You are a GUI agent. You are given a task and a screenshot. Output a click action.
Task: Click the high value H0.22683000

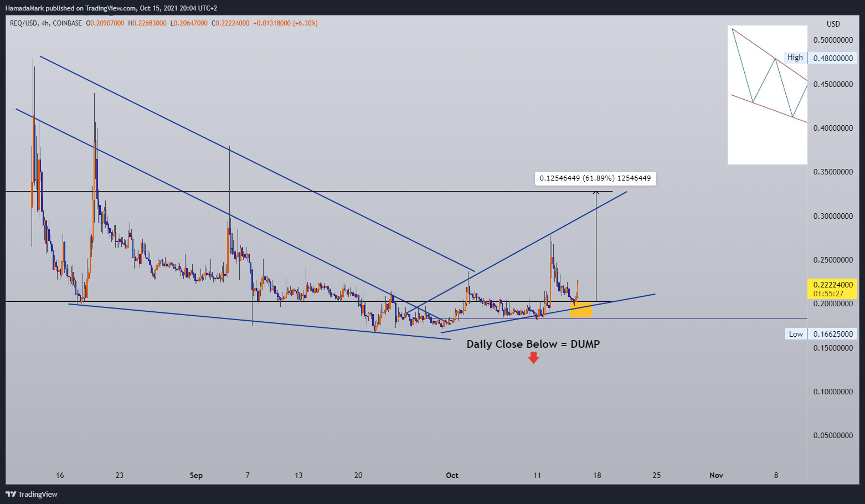(x=147, y=23)
